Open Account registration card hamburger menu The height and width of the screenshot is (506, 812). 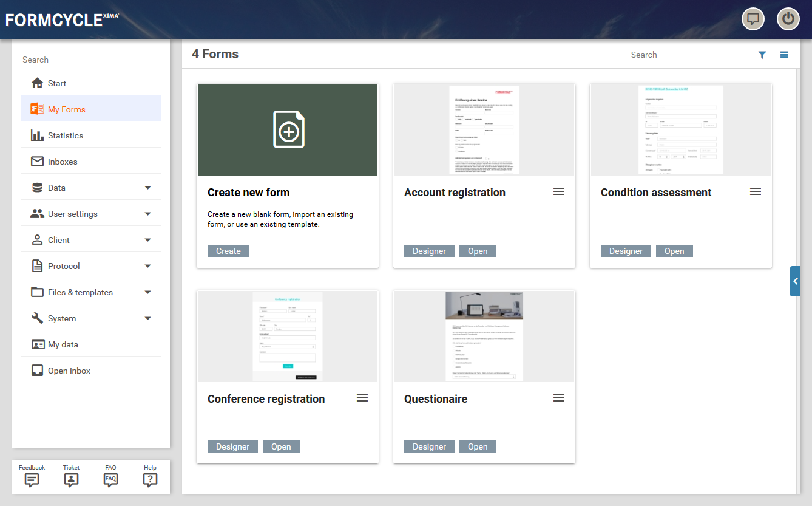(559, 191)
